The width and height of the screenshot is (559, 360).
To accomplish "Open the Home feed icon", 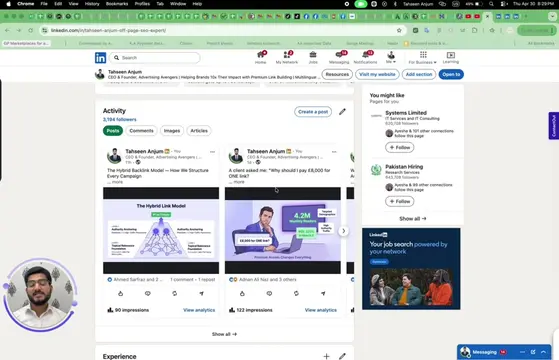I will click(x=261, y=57).
